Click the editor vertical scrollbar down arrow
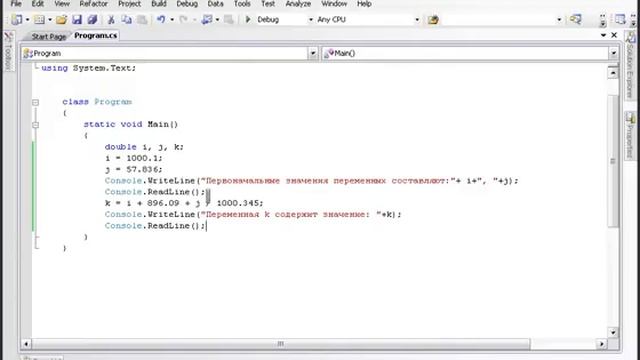This screenshot has height=360, width=640. [613, 332]
